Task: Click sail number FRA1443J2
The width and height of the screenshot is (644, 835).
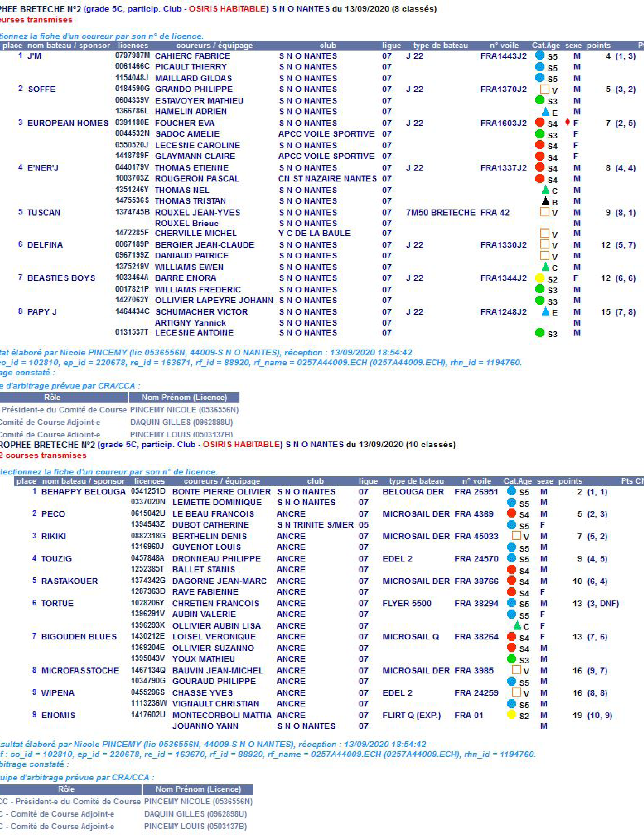Action: pyautogui.click(x=504, y=56)
